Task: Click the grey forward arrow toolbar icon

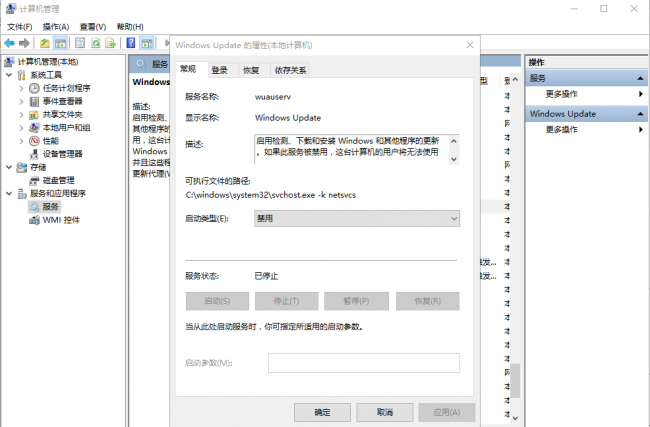Action: pyautogui.click(x=24, y=43)
